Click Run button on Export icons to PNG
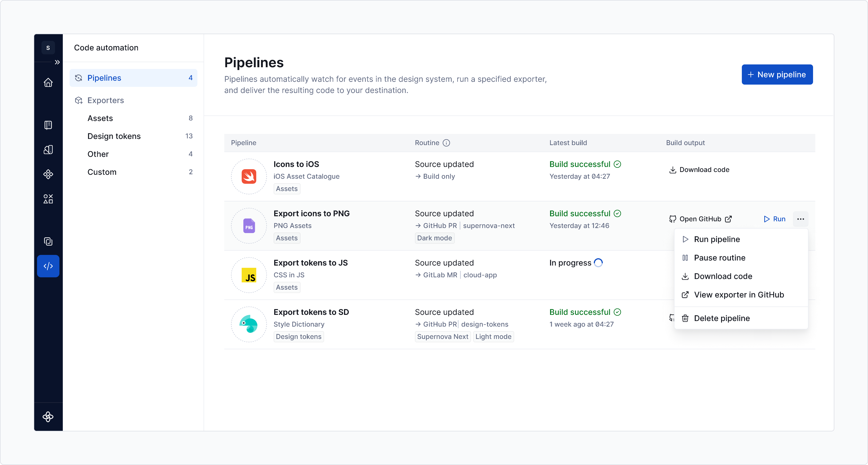 click(775, 219)
